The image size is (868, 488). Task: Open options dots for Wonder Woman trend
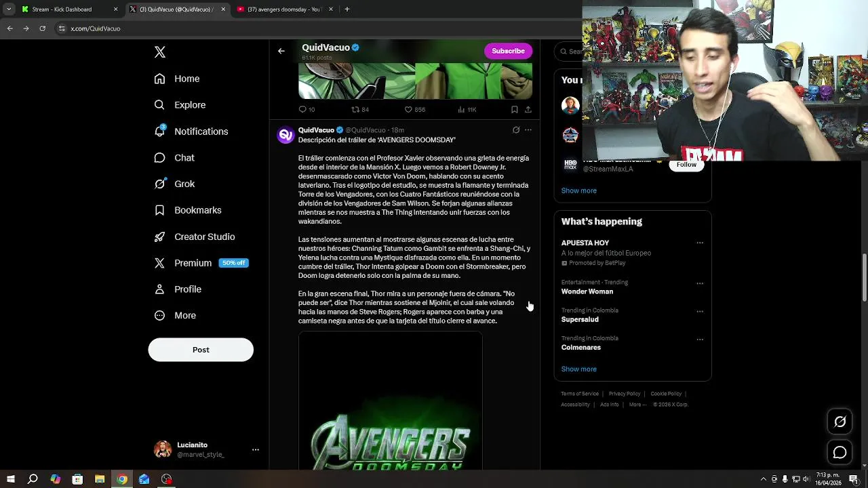coord(700,283)
